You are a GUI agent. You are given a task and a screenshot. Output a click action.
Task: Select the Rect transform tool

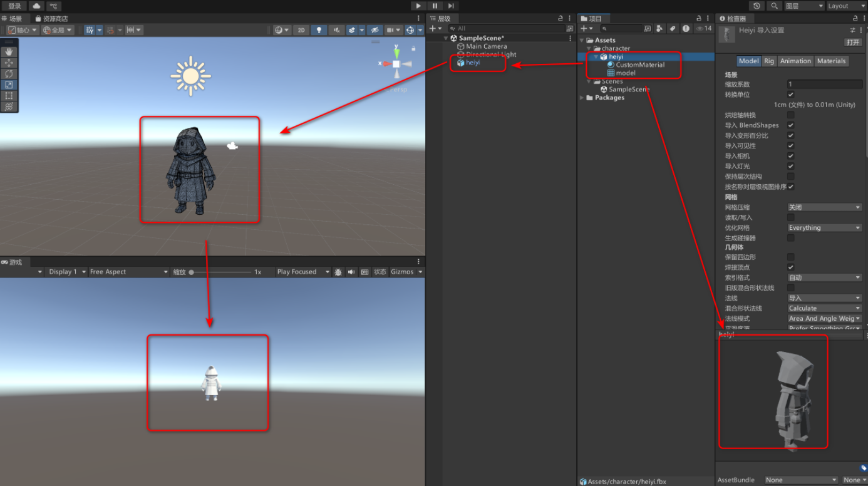9,96
